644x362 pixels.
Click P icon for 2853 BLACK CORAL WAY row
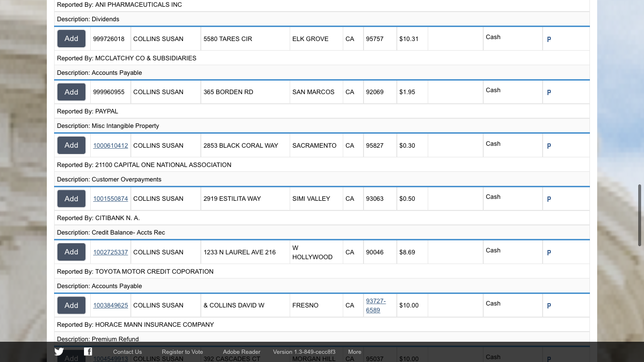tap(549, 146)
